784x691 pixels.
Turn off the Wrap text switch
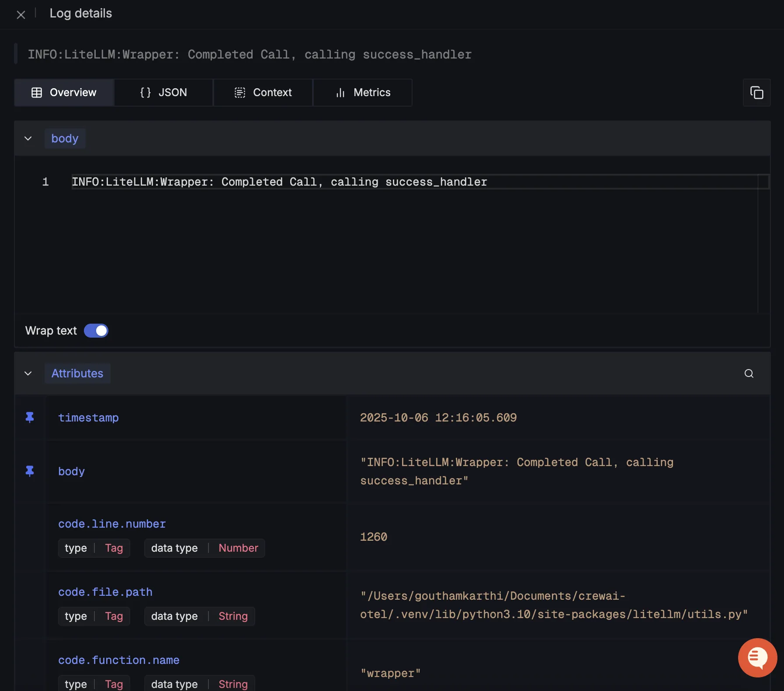pyautogui.click(x=96, y=331)
